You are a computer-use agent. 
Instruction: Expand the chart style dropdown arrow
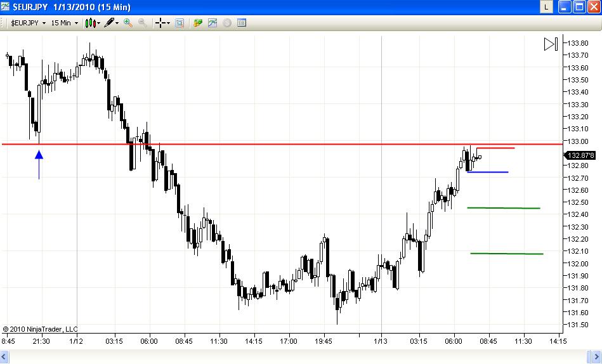pyautogui.click(x=99, y=23)
